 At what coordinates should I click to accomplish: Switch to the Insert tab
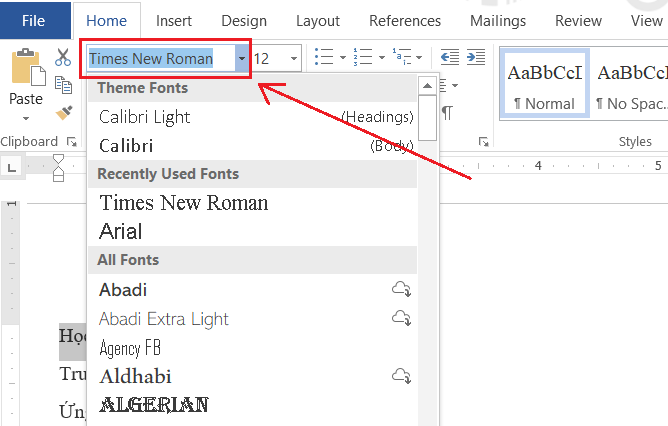[x=174, y=20]
